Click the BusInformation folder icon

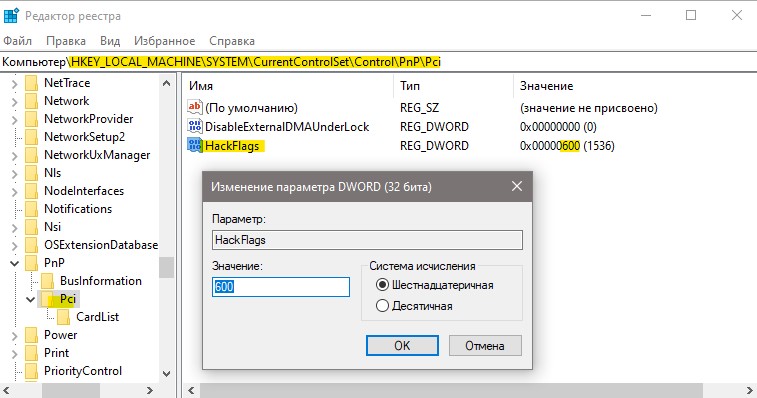[x=47, y=281]
